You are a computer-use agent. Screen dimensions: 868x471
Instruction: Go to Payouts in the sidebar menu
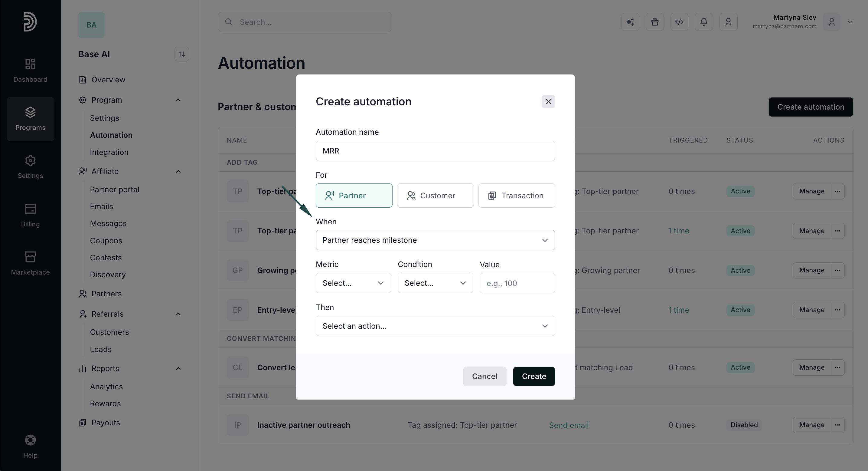click(x=106, y=423)
